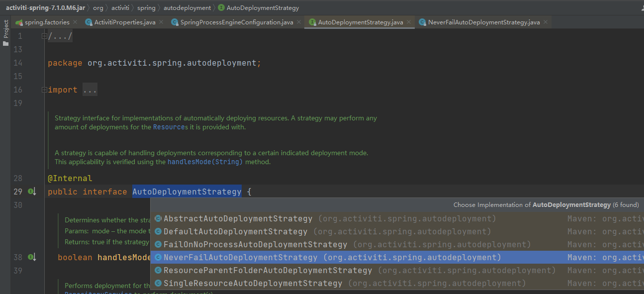Close the AutoDeploymentStrategy.java tab

click(408, 22)
